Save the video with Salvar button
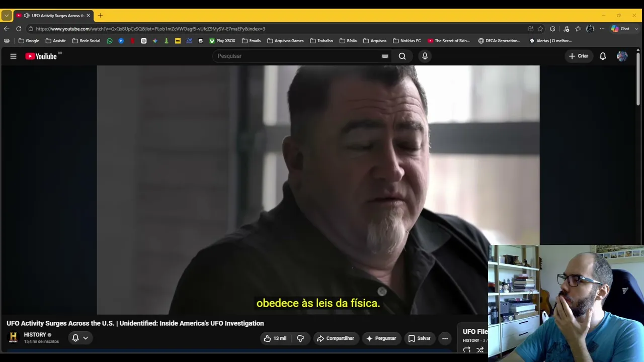 (x=419, y=338)
